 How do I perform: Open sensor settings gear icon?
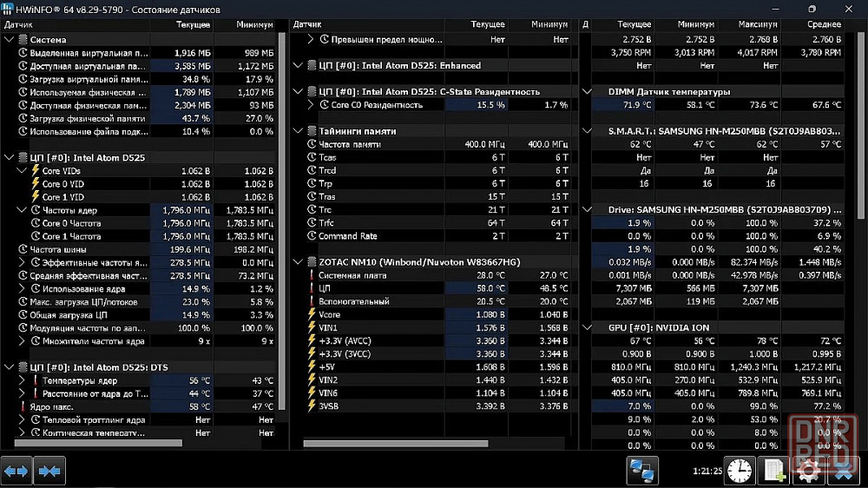(x=808, y=471)
